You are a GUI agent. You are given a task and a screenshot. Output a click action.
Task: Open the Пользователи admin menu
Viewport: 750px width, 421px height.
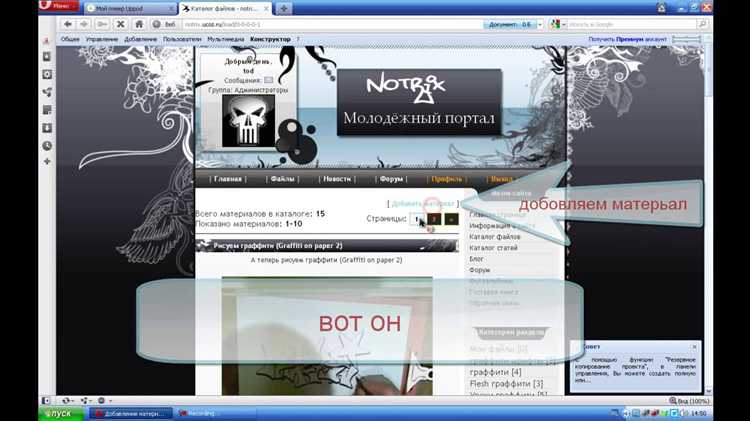182,39
